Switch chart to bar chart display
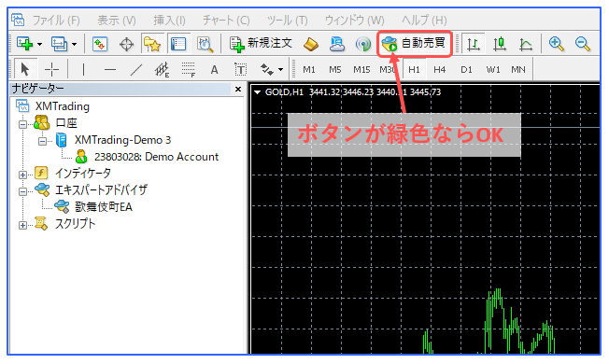This screenshot has height=364, width=609. pyautogui.click(x=474, y=44)
